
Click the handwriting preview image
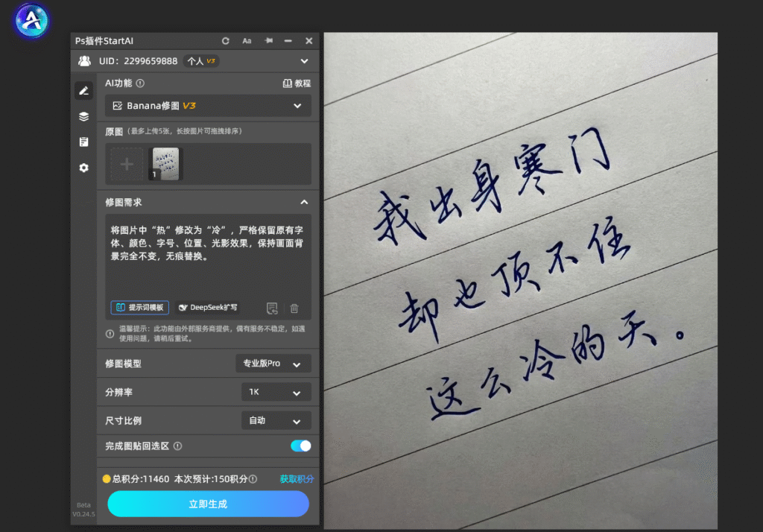tap(520, 280)
